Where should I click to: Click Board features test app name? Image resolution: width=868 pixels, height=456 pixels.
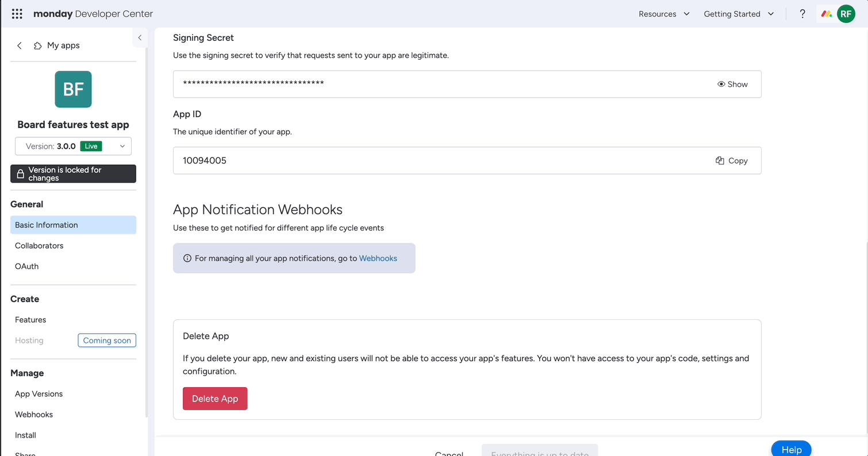click(x=73, y=125)
